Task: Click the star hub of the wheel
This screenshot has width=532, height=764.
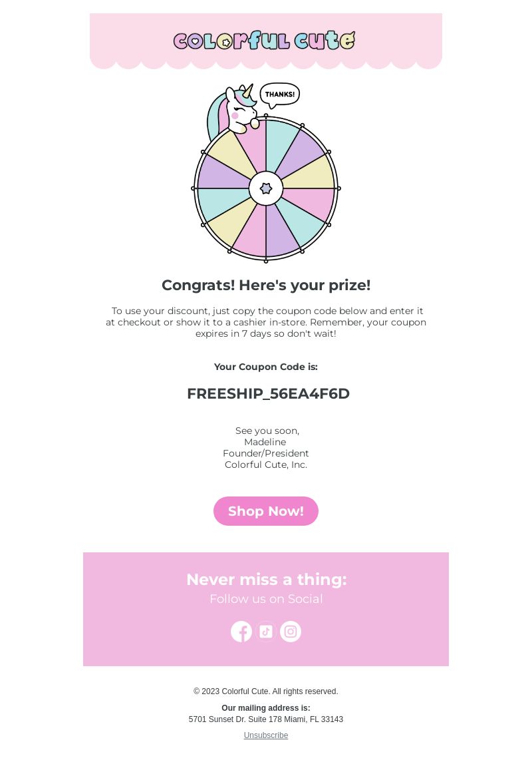Action: coord(266,188)
